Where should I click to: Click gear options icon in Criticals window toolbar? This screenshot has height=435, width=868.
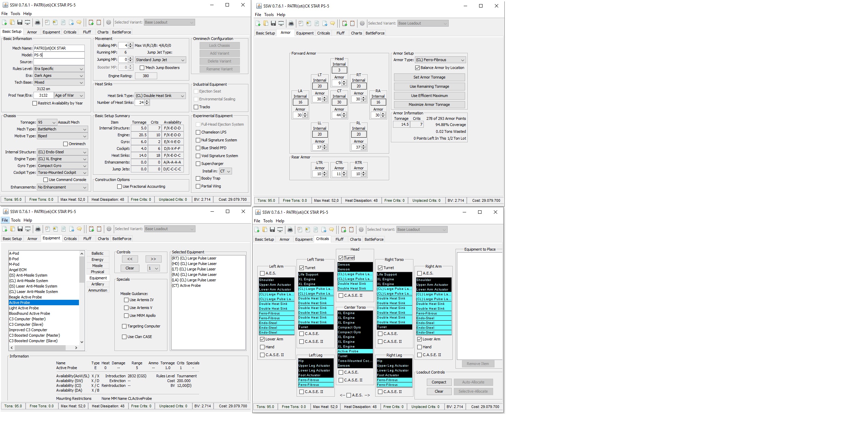361,230
